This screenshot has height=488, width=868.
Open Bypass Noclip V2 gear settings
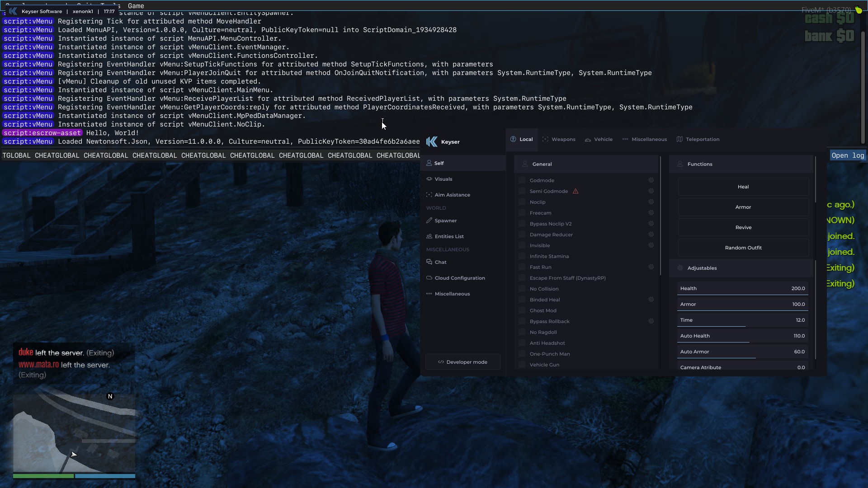click(651, 224)
